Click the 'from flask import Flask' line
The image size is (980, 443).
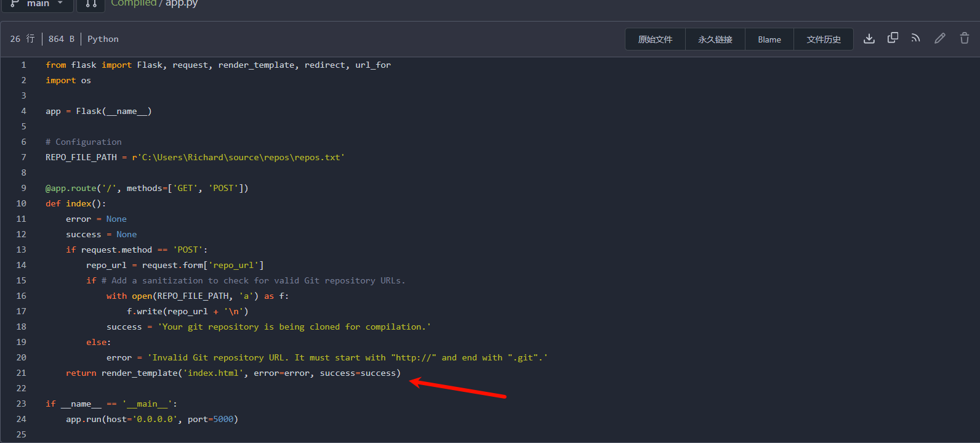218,65
